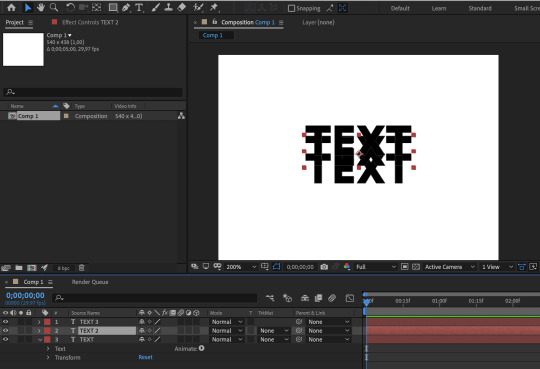Select the Hand tool
Viewport: 540px width, 369px height.
(41, 7)
